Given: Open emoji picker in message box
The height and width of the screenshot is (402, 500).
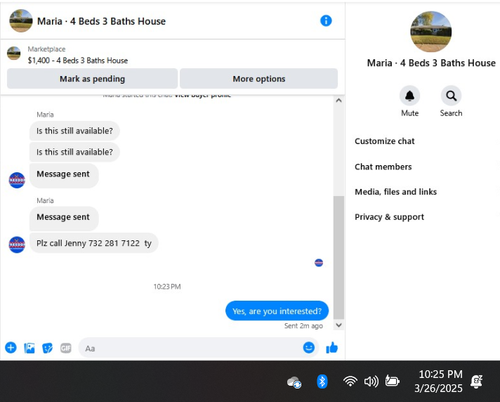Looking at the screenshot, I should tap(309, 348).
